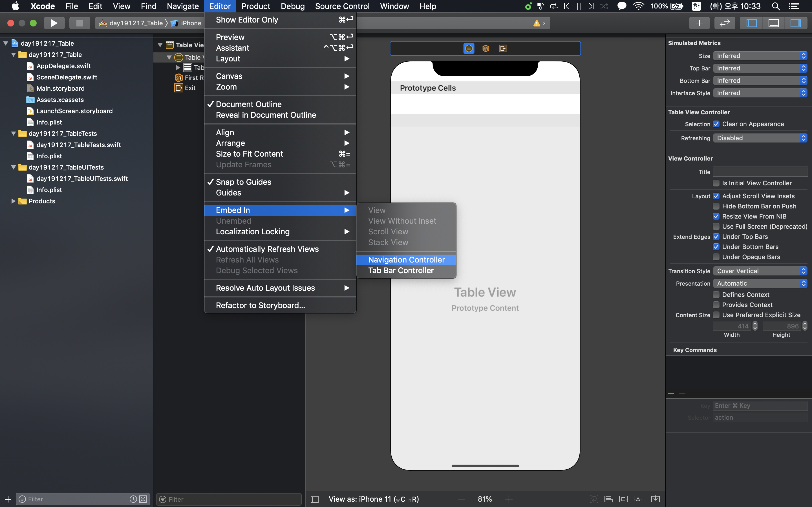Screen dimensions: 812x507
Task: Choose Navigation Controller from Embed In submenu
Action: [x=406, y=260]
